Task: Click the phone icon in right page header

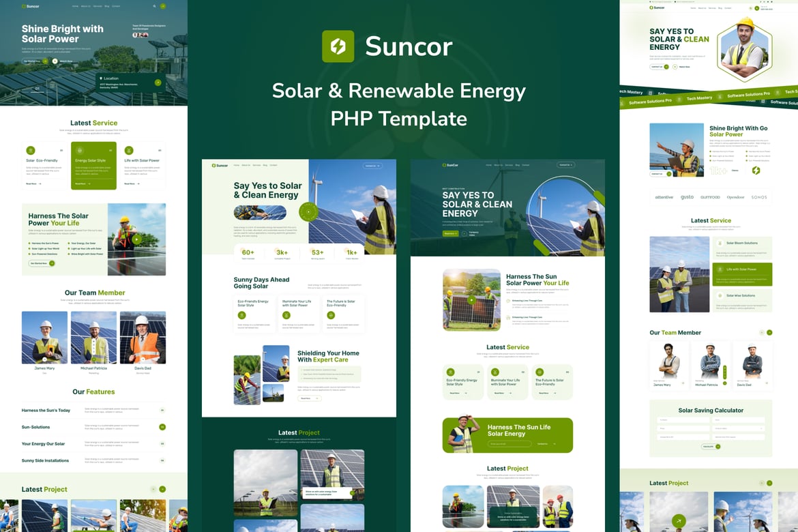Action: pyautogui.click(x=757, y=8)
